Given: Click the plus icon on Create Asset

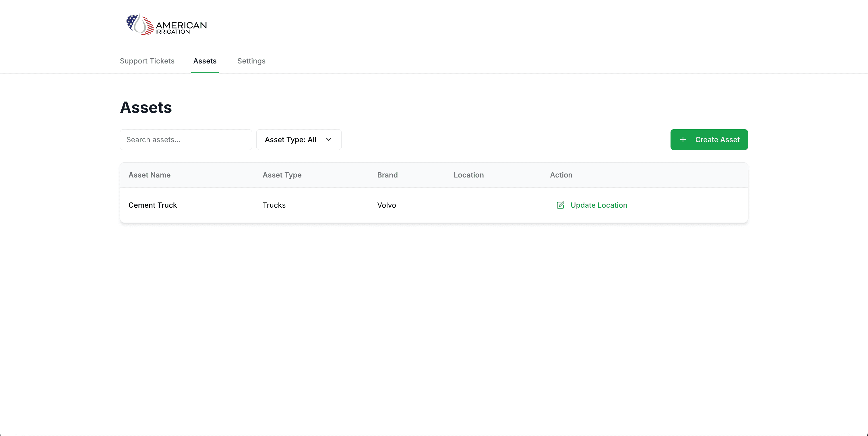Looking at the screenshot, I should pos(683,140).
